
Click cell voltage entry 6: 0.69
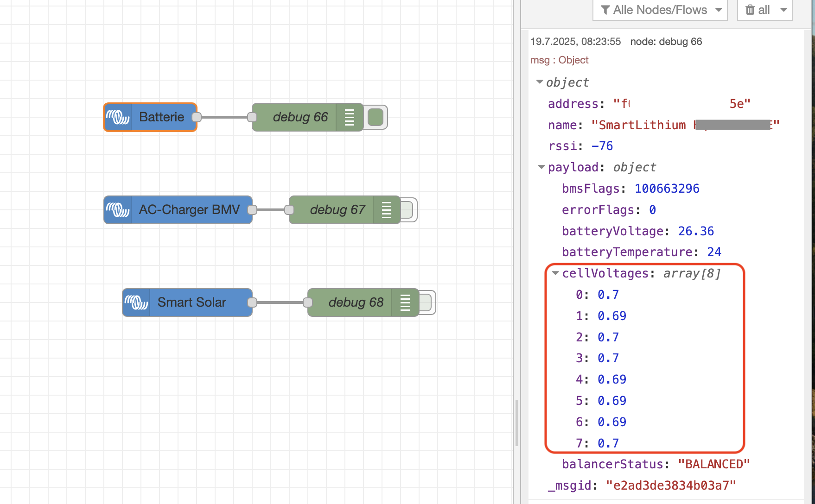[x=601, y=422]
